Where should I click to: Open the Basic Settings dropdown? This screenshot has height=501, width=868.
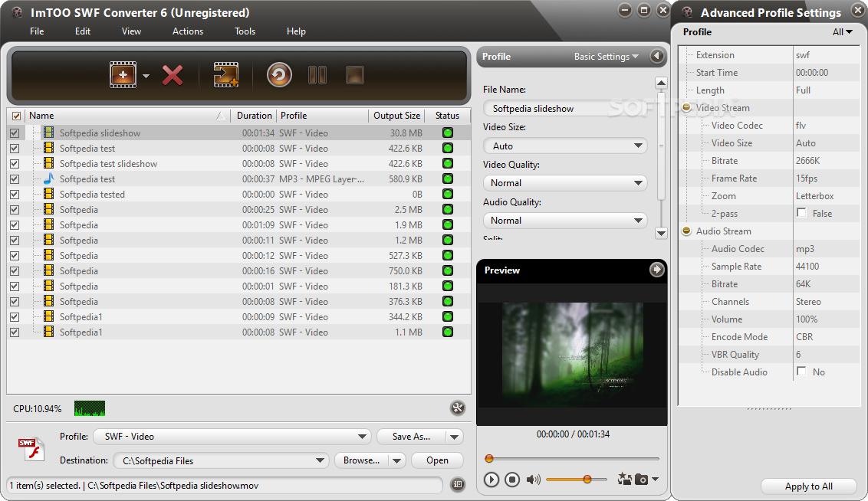click(x=607, y=57)
